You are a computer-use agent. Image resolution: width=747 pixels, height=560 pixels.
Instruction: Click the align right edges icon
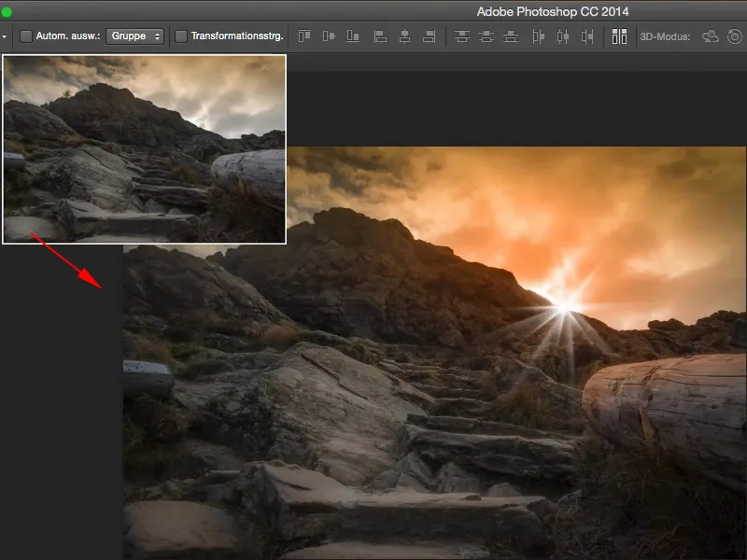(429, 36)
